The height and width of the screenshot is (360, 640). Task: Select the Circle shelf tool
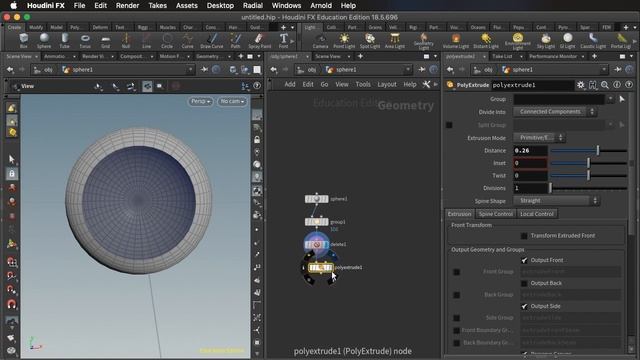tap(167, 40)
